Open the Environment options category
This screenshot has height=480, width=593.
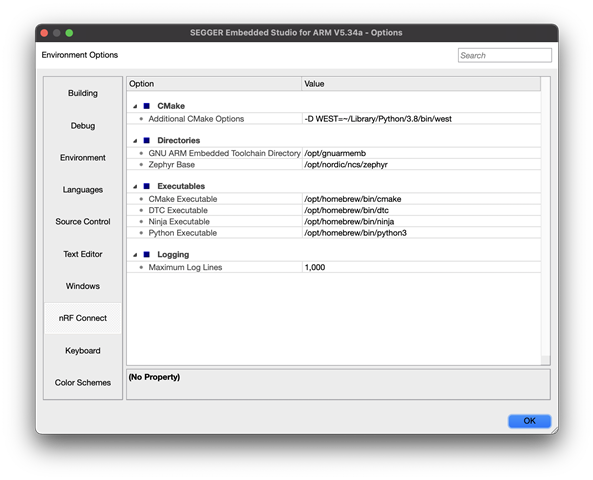(x=83, y=157)
